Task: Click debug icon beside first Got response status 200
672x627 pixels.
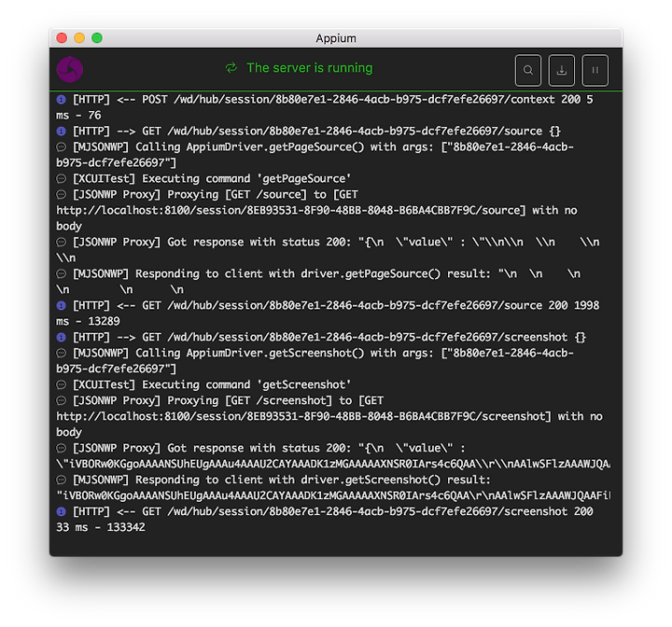Action: (x=62, y=243)
